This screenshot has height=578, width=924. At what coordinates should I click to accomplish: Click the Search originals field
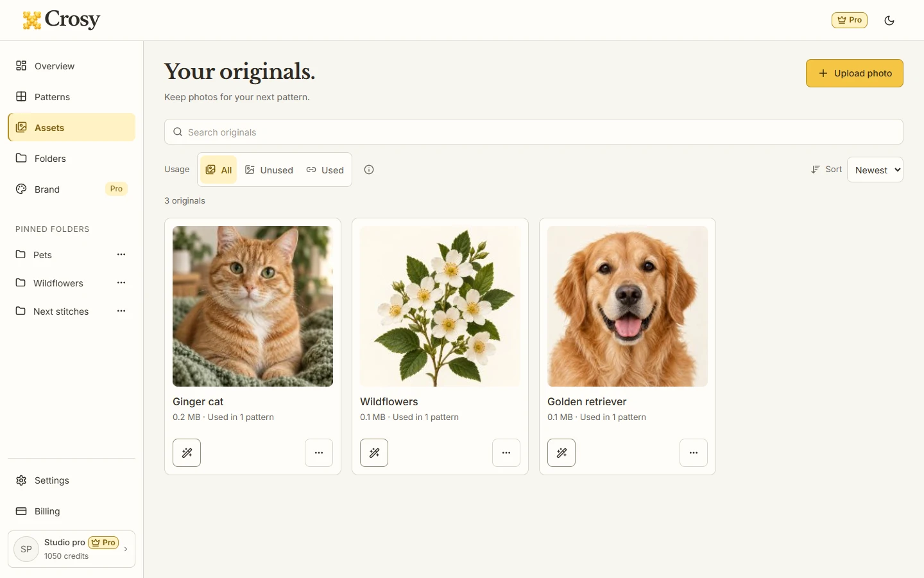pos(534,132)
